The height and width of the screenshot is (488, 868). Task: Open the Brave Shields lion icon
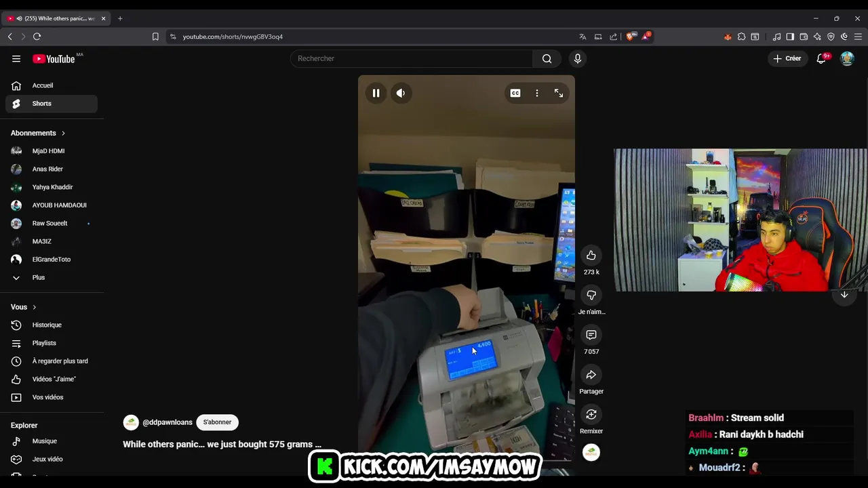(630, 37)
